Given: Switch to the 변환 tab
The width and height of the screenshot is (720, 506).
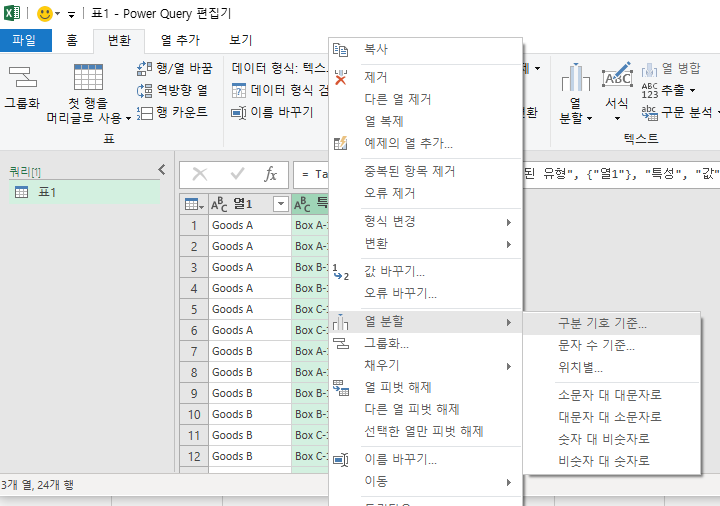Looking at the screenshot, I should [119, 40].
